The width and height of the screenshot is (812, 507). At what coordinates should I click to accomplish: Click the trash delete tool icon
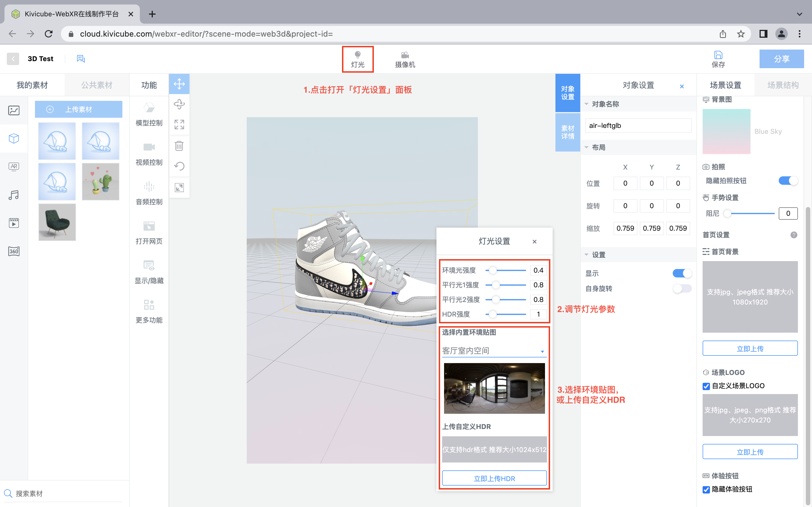tap(179, 146)
